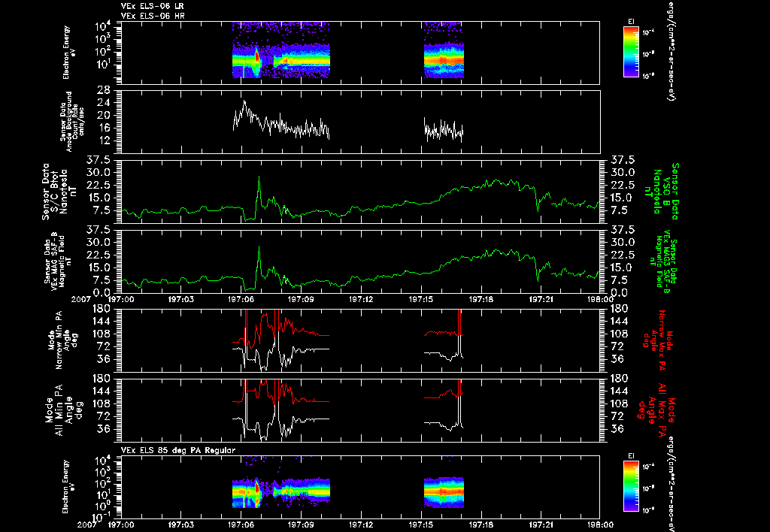
Task: Click the "VEx ELS-06 LR" title text
Action: coord(152,6)
